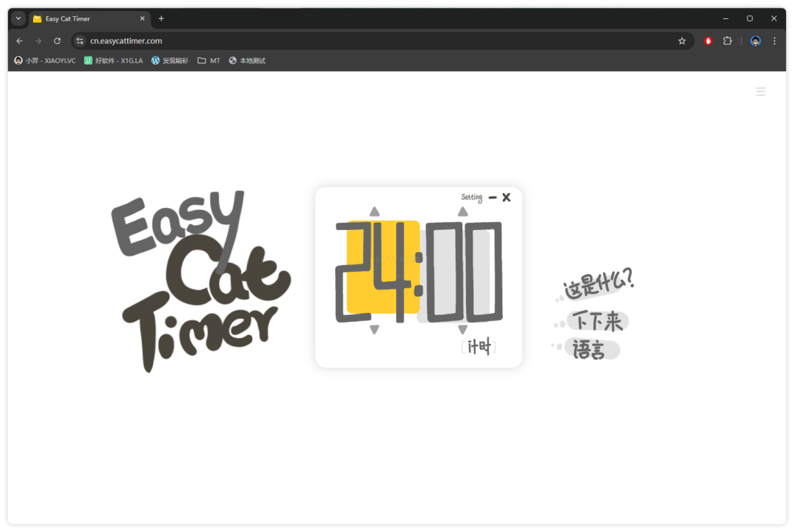Increase the seconds with the up arrow
This screenshot has height=532, width=794.
click(463, 211)
